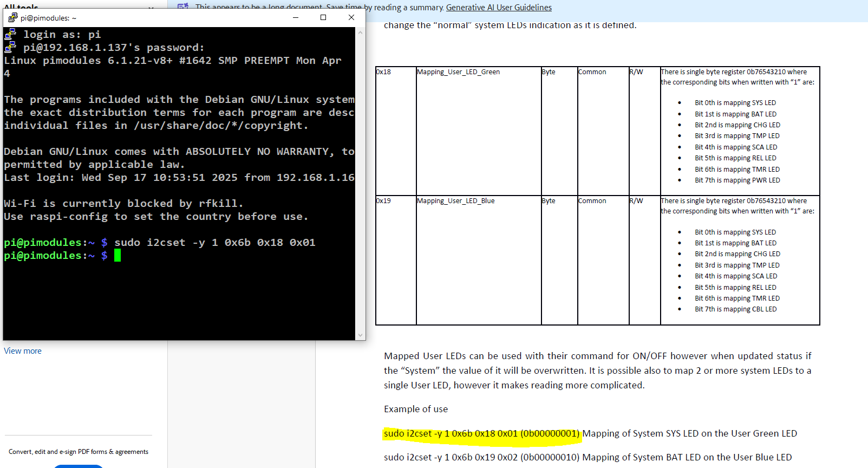868x468 pixels.
Task: Click the yellow highlighted i2cset command
Action: (481, 433)
